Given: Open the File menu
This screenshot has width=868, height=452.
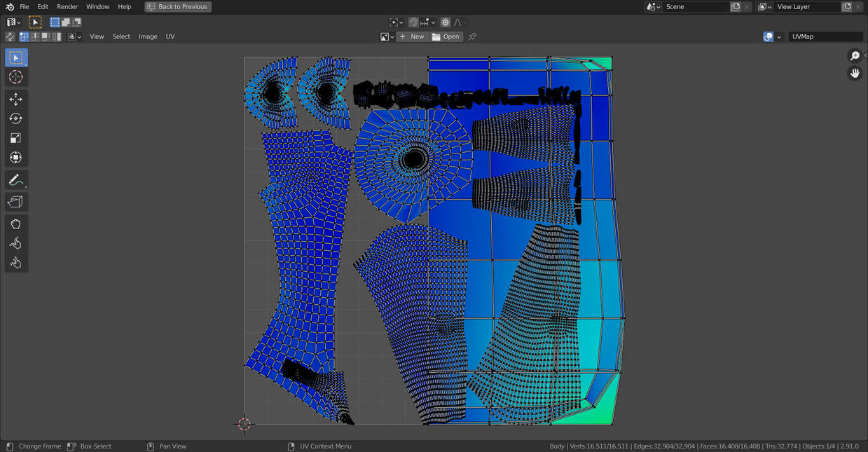Looking at the screenshot, I should [25, 6].
